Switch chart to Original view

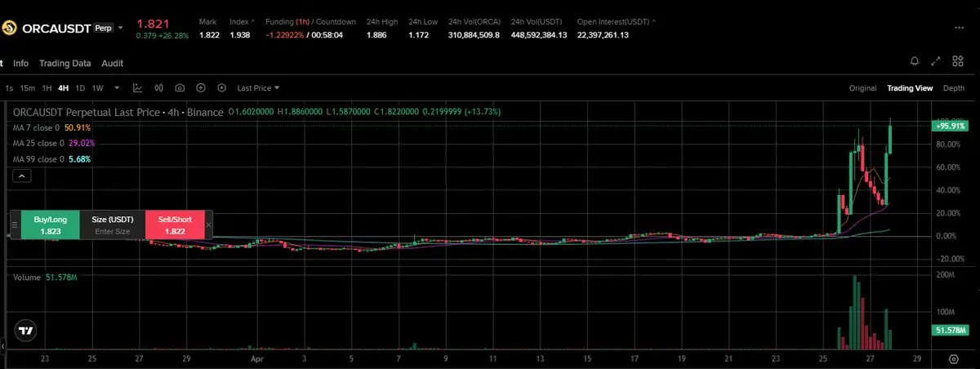(x=862, y=88)
